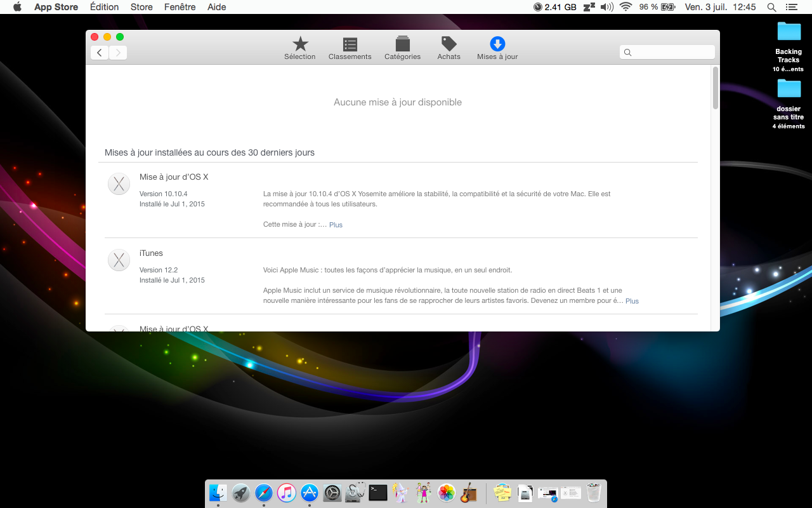This screenshot has height=508, width=812.
Task: Click the App Store window scrollbar
Action: [716, 88]
